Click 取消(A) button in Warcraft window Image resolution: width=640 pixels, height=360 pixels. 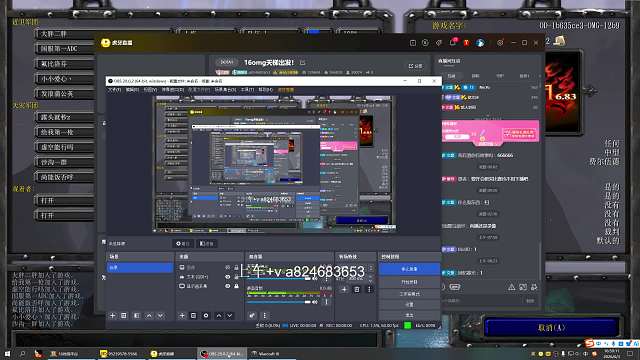[x=551, y=328]
